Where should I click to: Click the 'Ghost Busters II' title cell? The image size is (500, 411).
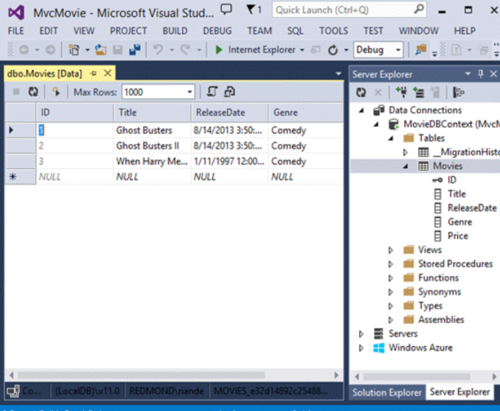152,146
